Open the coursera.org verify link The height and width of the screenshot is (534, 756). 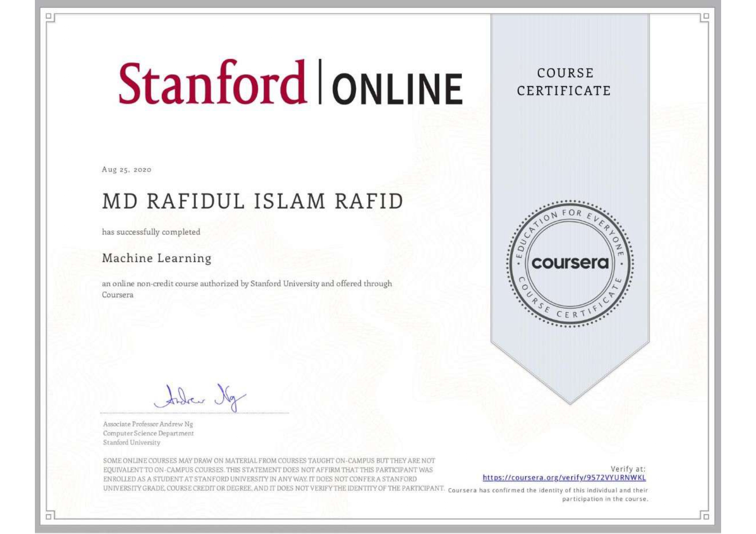click(x=564, y=478)
